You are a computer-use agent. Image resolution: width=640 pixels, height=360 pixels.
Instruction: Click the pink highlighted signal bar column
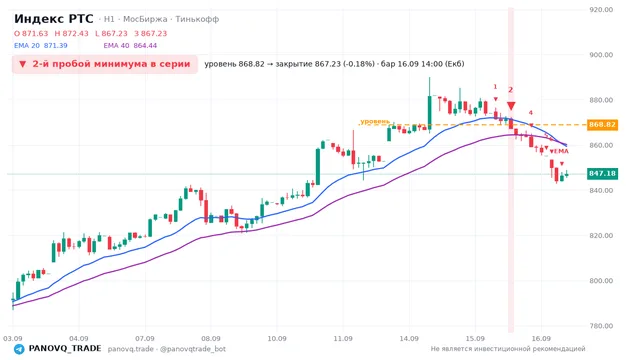point(511,169)
